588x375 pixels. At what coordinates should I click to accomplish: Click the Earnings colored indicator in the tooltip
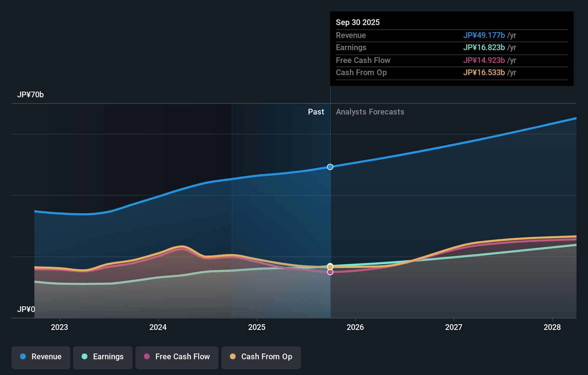coord(484,48)
